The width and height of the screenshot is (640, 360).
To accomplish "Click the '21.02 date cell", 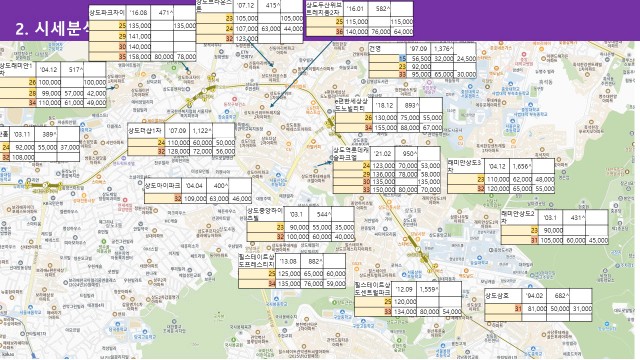I will pos(383,154).
